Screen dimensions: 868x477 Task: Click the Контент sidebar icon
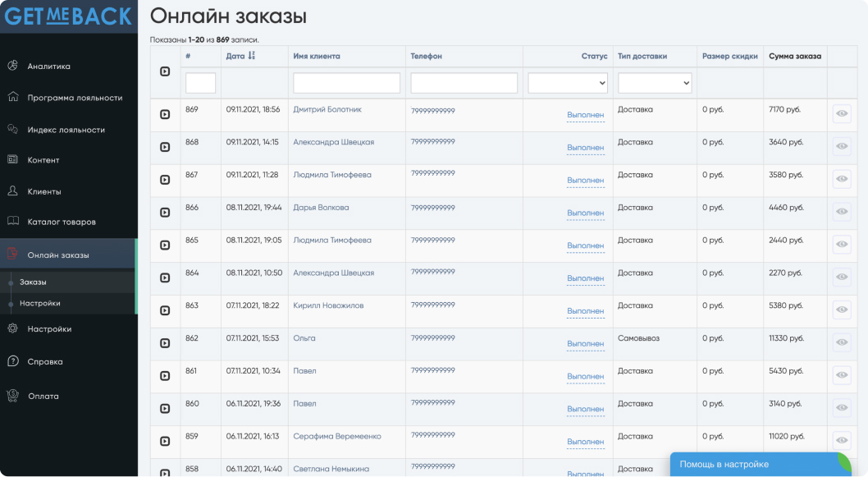click(12, 159)
